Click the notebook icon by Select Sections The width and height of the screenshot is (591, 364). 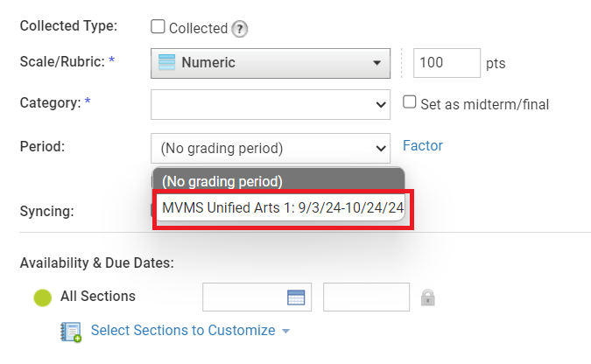[x=71, y=331]
